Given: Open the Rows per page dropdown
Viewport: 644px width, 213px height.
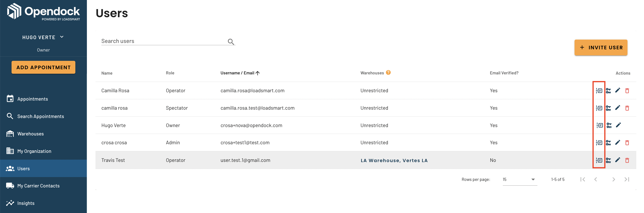Looking at the screenshot, I should point(520,179).
